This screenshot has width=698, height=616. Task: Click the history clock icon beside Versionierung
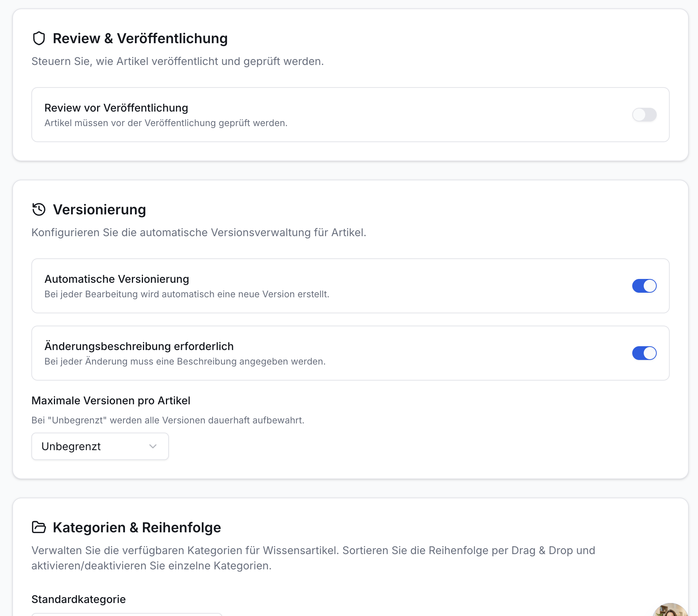point(39,209)
